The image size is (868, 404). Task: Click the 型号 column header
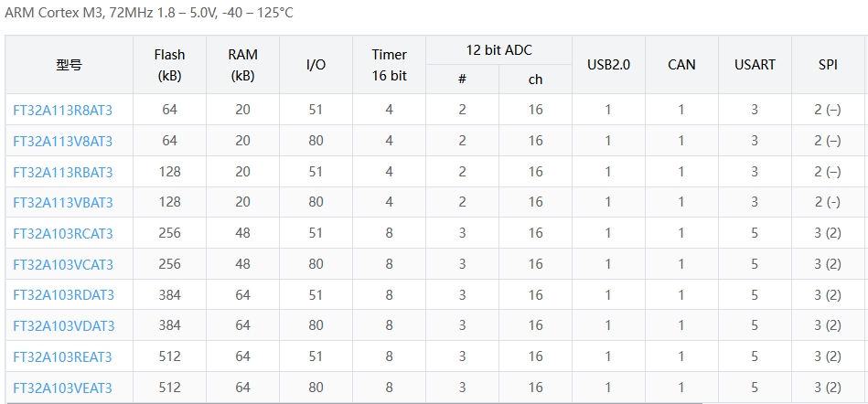[69, 65]
